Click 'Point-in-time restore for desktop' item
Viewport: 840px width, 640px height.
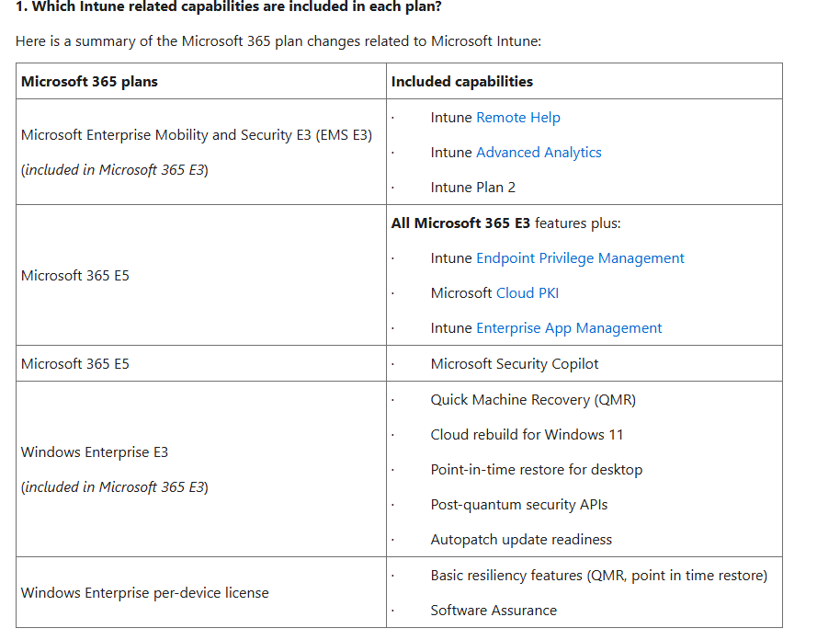coord(536,470)
